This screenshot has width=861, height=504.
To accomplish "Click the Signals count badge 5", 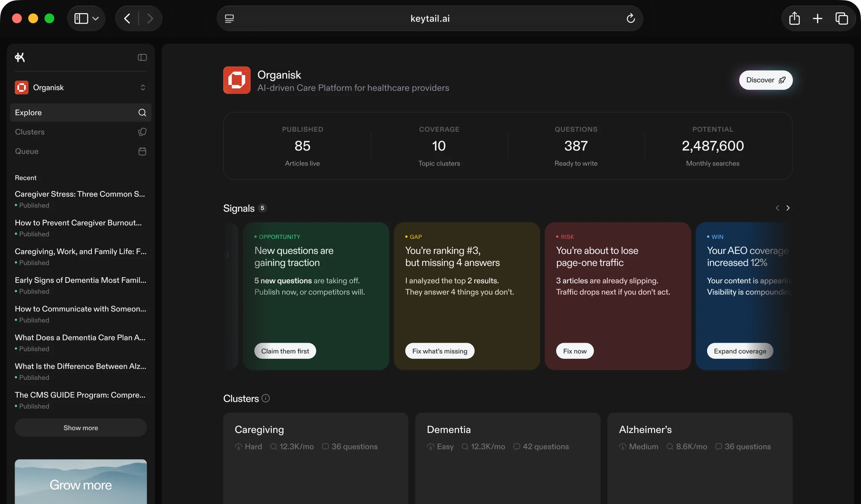I will [262, 208].
